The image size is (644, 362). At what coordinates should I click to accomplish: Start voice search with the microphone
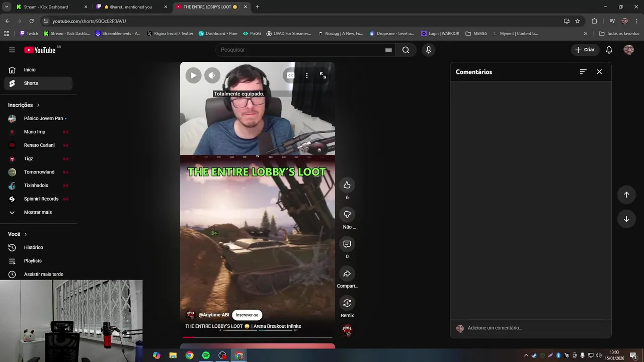[x=429, y=50]
